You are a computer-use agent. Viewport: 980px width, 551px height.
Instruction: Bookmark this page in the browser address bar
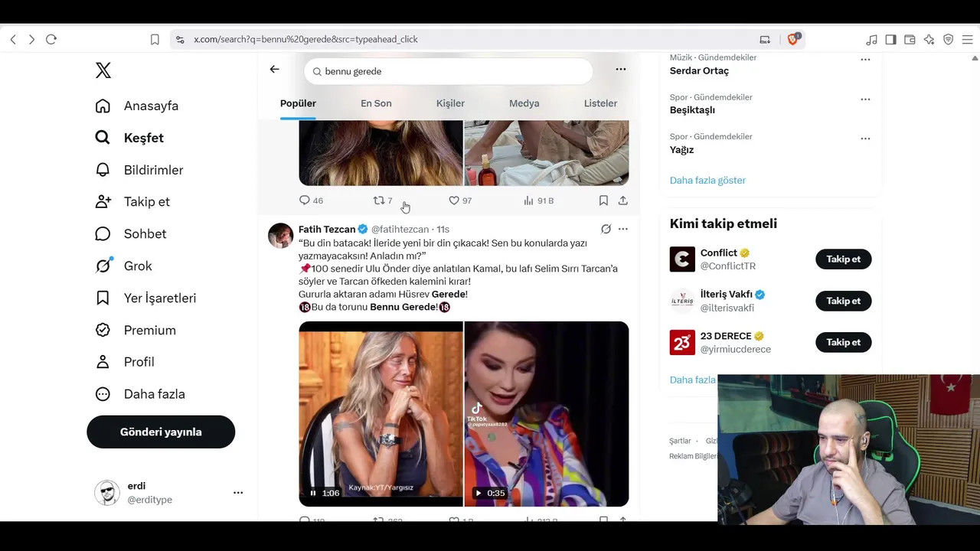(x=155, y=39)
